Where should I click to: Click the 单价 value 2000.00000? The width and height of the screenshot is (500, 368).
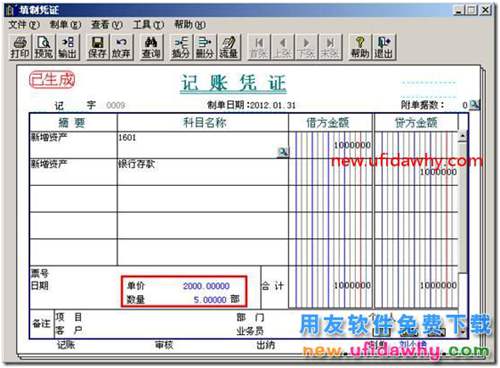click(206, 286)
